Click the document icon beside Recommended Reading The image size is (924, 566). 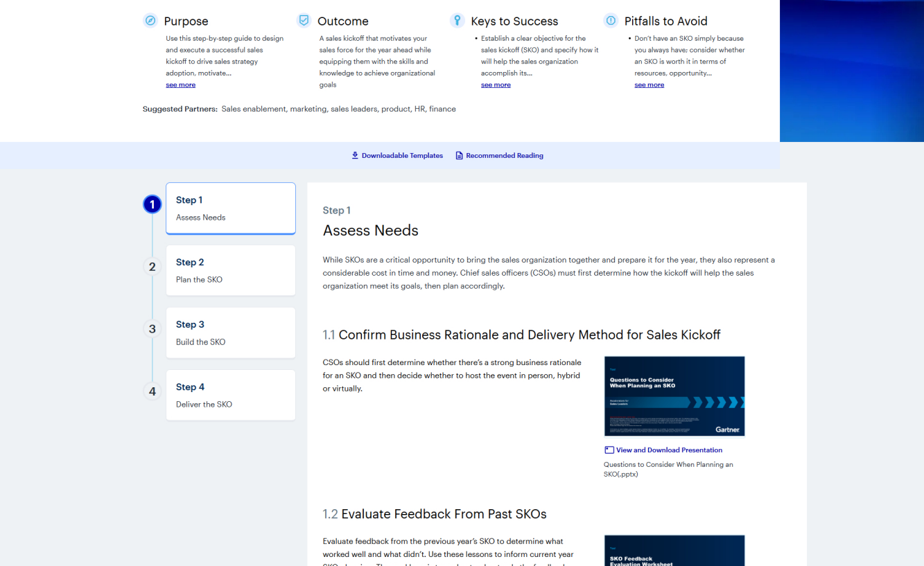point(458,155)
